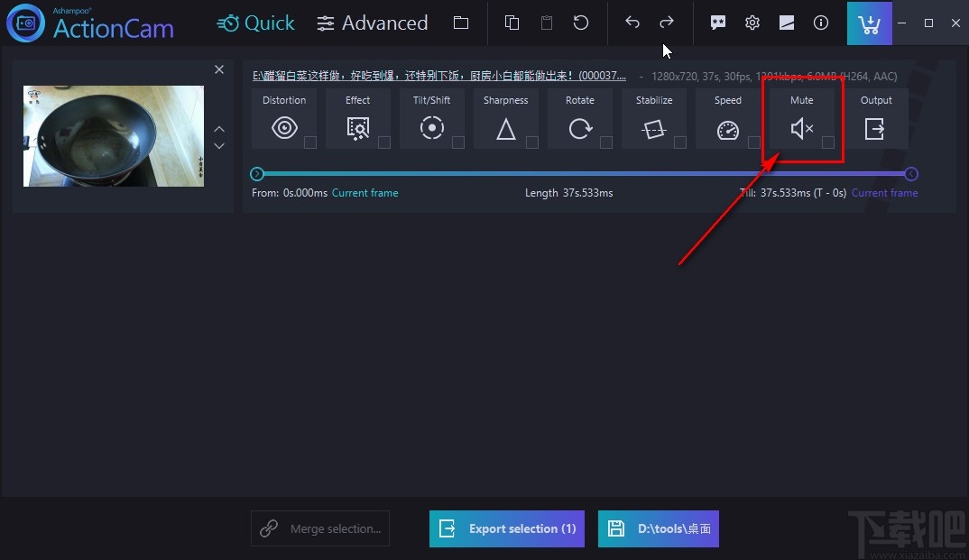Click Export selection (1)
Image resolution: width=969 pixels, height=560 pixels.
(x=507, y=528)
